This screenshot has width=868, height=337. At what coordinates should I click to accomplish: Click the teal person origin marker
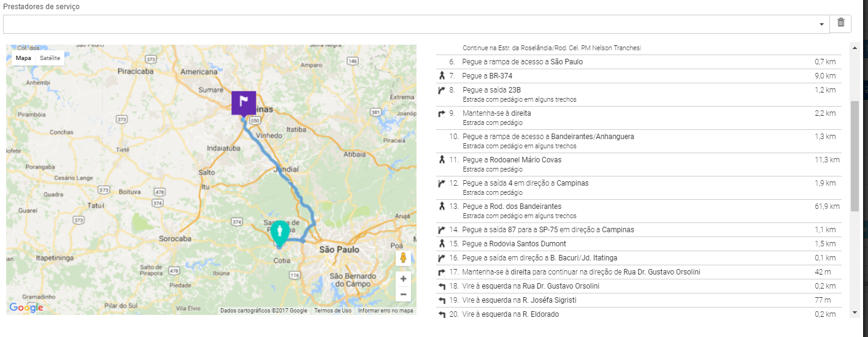(280, 233)
